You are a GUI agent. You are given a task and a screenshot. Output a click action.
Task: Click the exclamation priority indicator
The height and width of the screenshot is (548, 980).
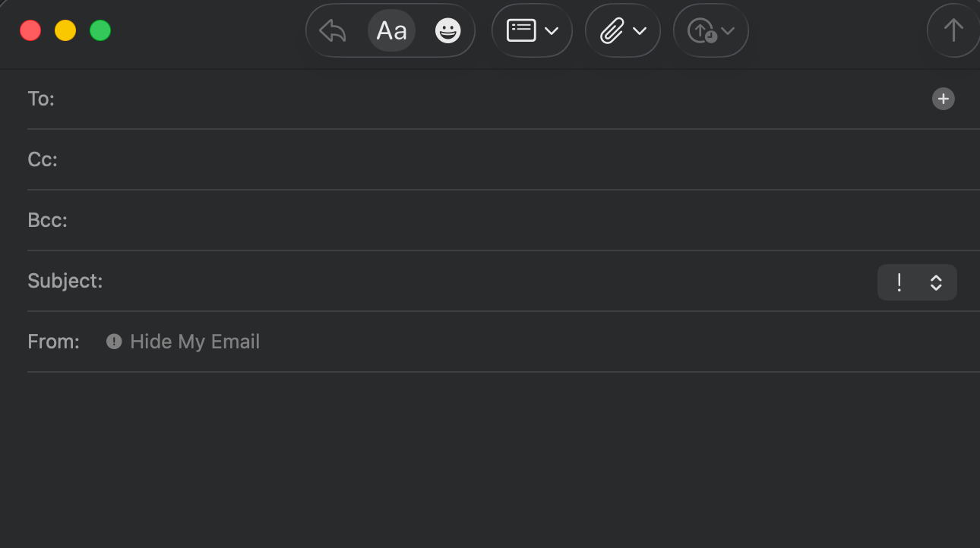[x=899, y=282]
